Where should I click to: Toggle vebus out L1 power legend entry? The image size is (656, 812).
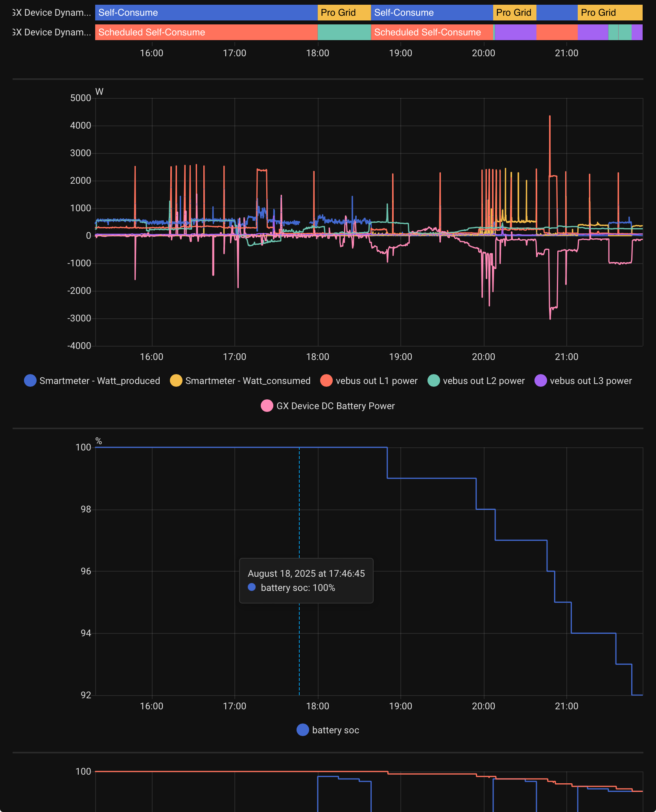[376, 380]
